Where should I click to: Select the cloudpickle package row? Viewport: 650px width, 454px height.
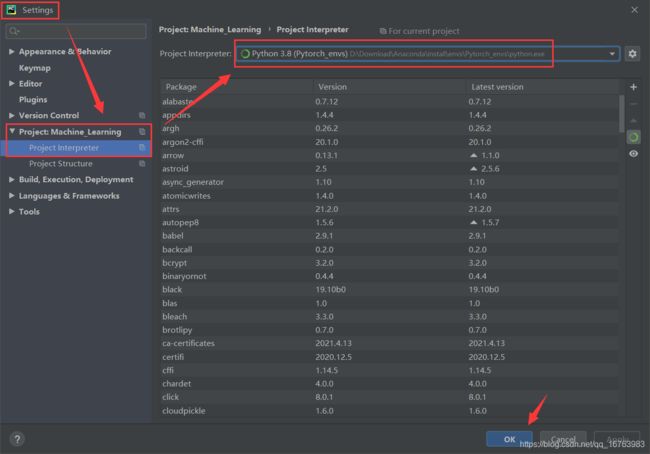pos(390,411)
